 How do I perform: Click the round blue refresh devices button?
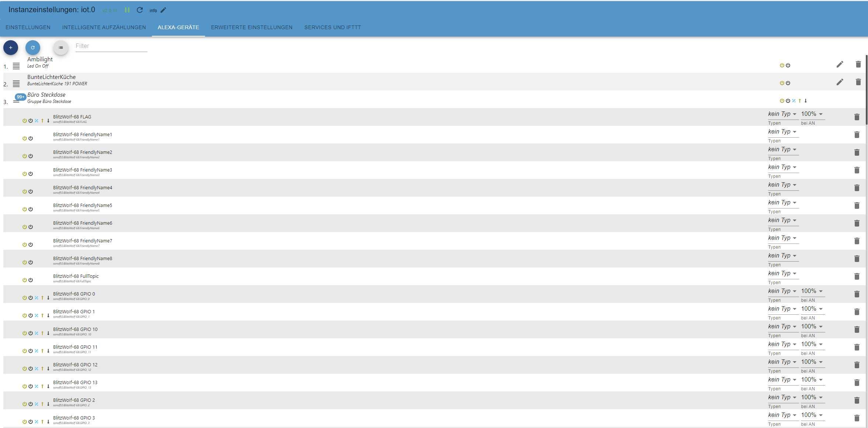click(x=33, y=48)
